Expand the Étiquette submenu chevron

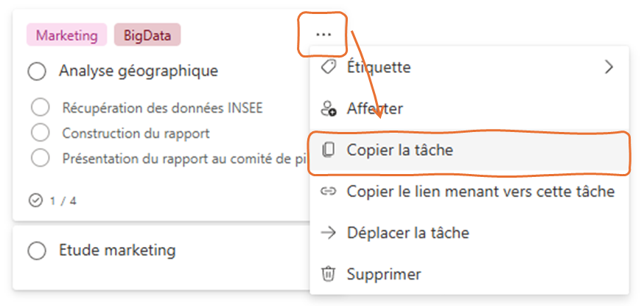click(x=609, y=67)
